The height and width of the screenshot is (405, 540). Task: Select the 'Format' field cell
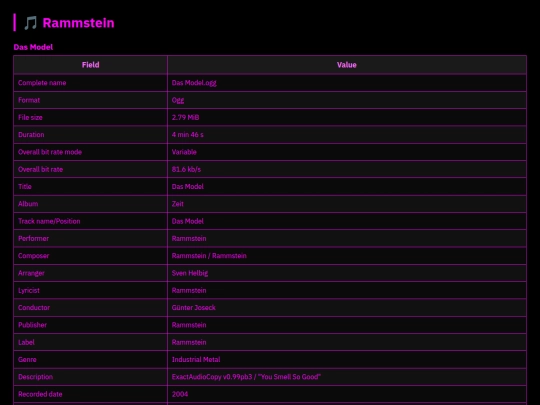tap(91, 100)
